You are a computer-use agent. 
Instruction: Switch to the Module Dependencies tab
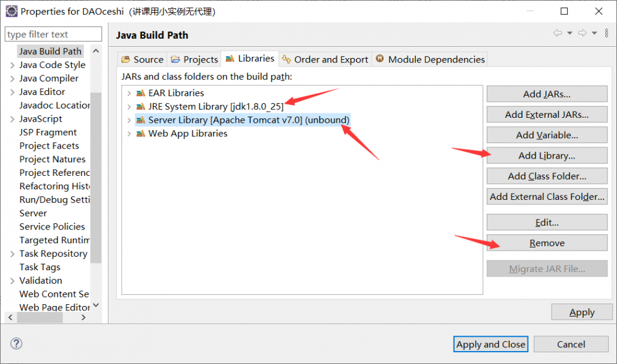click(x=430, y=59)
